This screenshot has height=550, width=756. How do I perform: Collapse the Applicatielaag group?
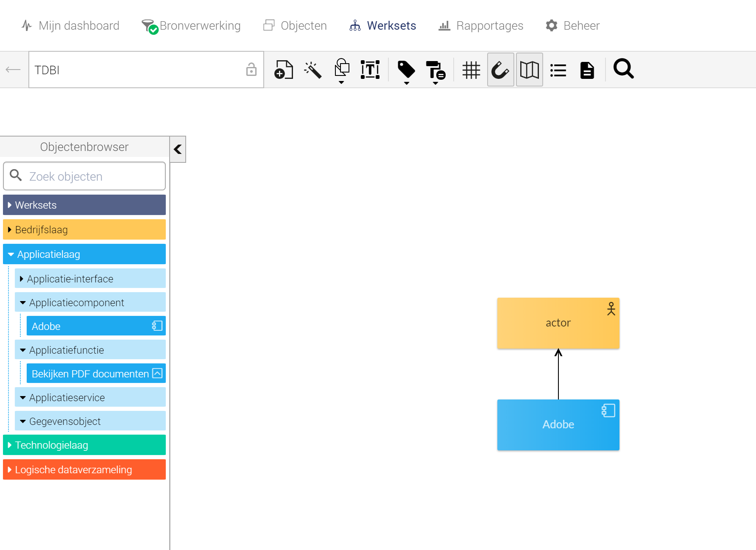[x=84, y=254]
